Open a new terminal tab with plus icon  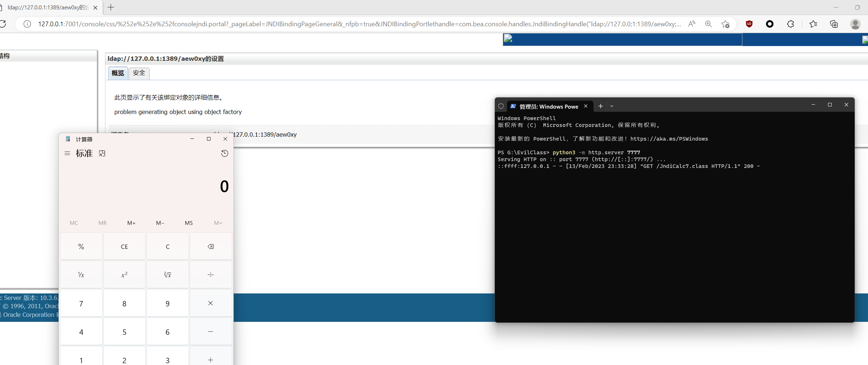pyautogui.click(x=600, y=106)
